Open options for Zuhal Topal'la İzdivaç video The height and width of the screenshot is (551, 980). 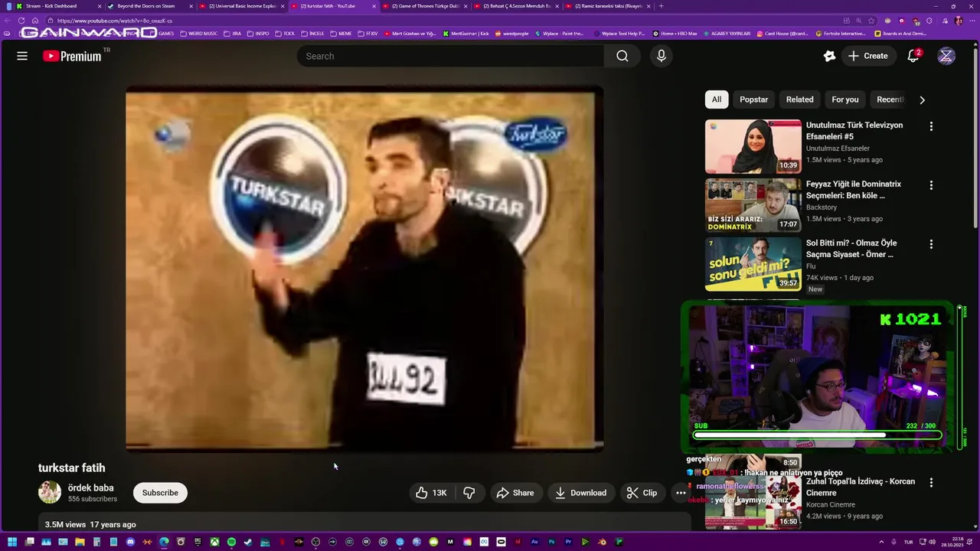point(931,483)
